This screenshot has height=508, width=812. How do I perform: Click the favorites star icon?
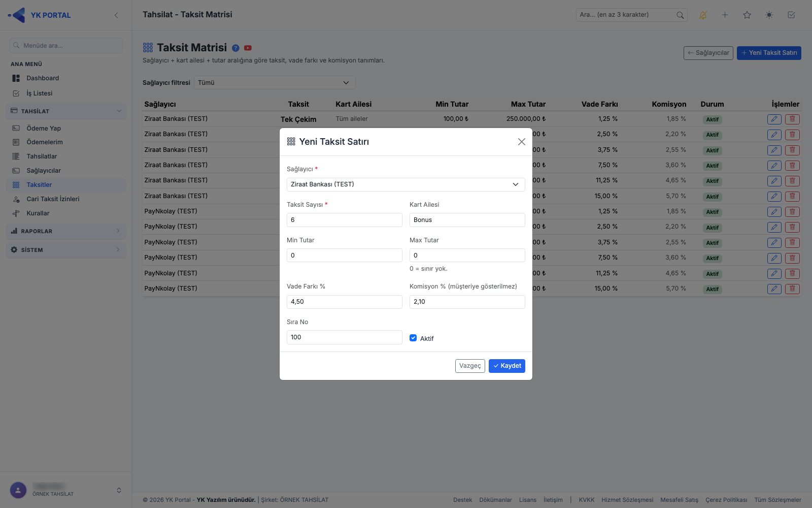click(x=747, y=15)
